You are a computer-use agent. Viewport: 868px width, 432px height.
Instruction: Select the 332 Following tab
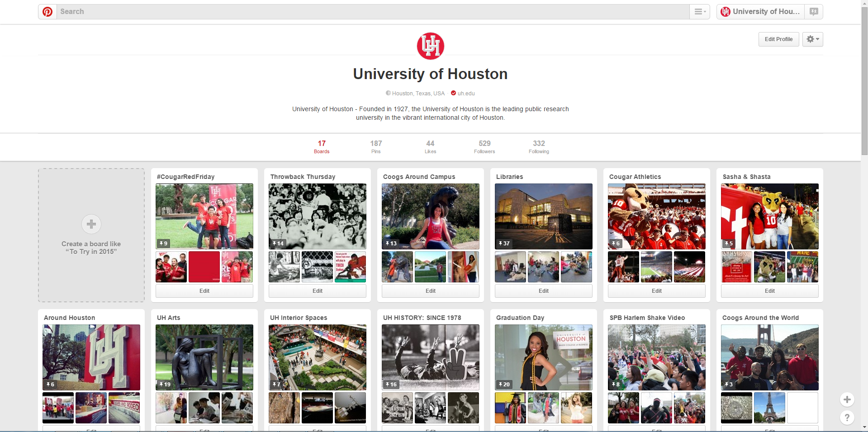click(539, 147)
